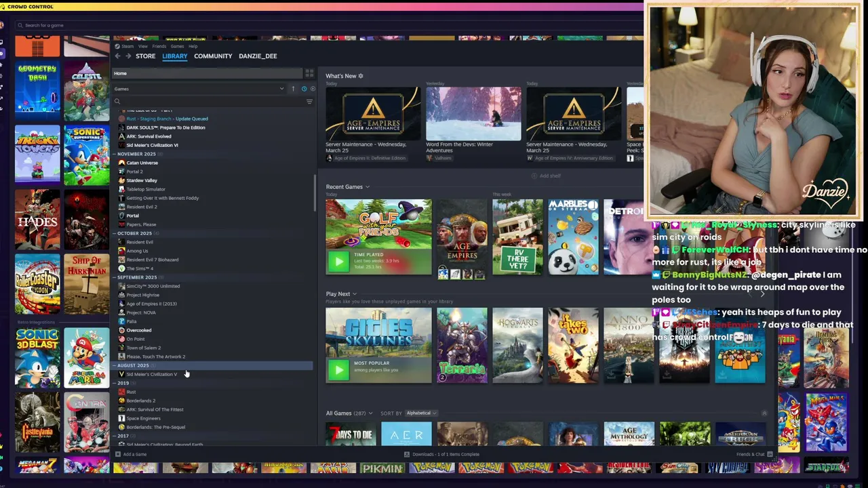
Task: Select Hades in Crowd Control grid
Action: click(37, 220)
